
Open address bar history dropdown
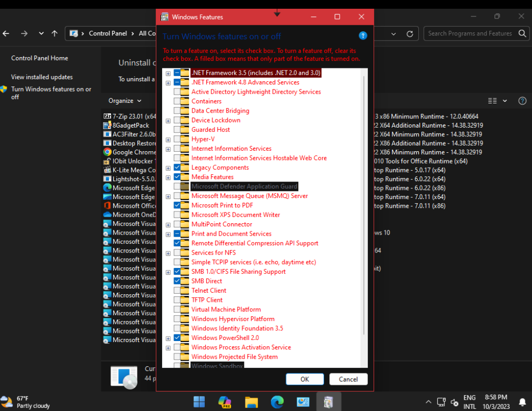[x=394, y=34]
